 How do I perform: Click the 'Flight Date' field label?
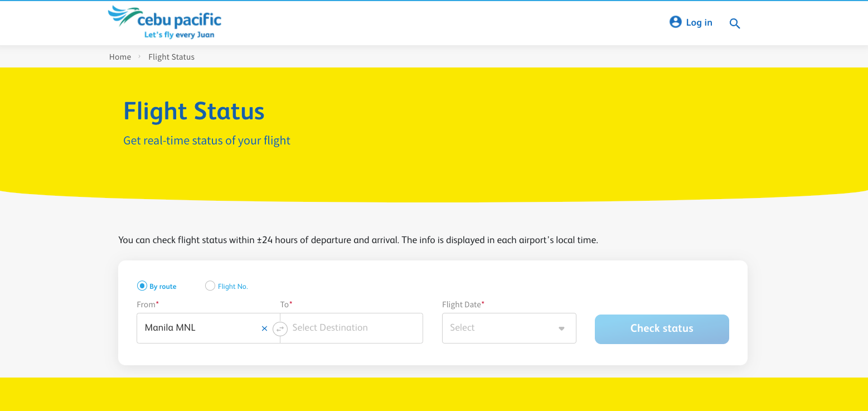463,304
